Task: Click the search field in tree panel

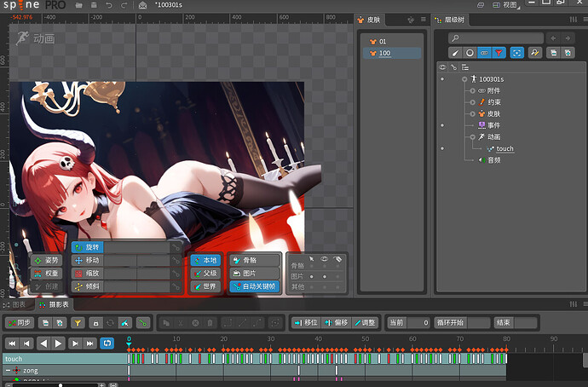Action: tap(496, 38)
